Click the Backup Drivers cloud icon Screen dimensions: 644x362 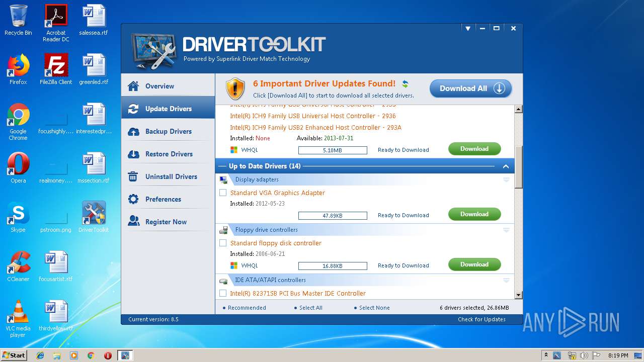(133, 131)
